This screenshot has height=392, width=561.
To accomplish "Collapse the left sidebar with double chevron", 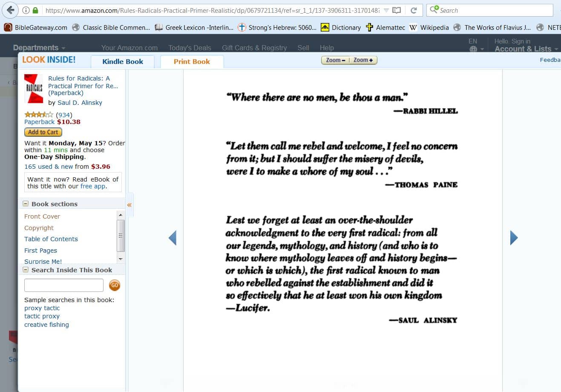I will tap(129, 205).
